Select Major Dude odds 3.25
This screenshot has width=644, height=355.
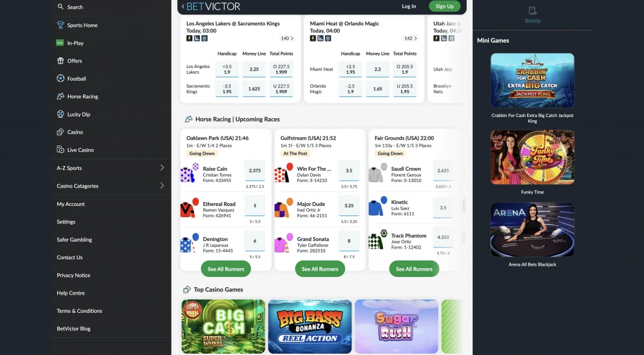point(348,205)
